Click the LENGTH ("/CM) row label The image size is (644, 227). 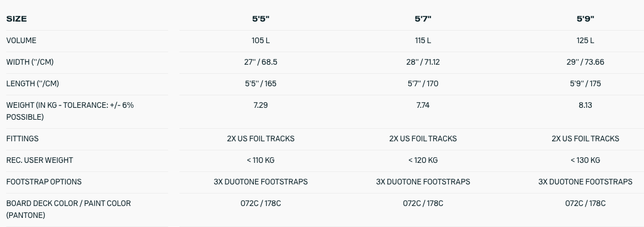tap(32, 84)
